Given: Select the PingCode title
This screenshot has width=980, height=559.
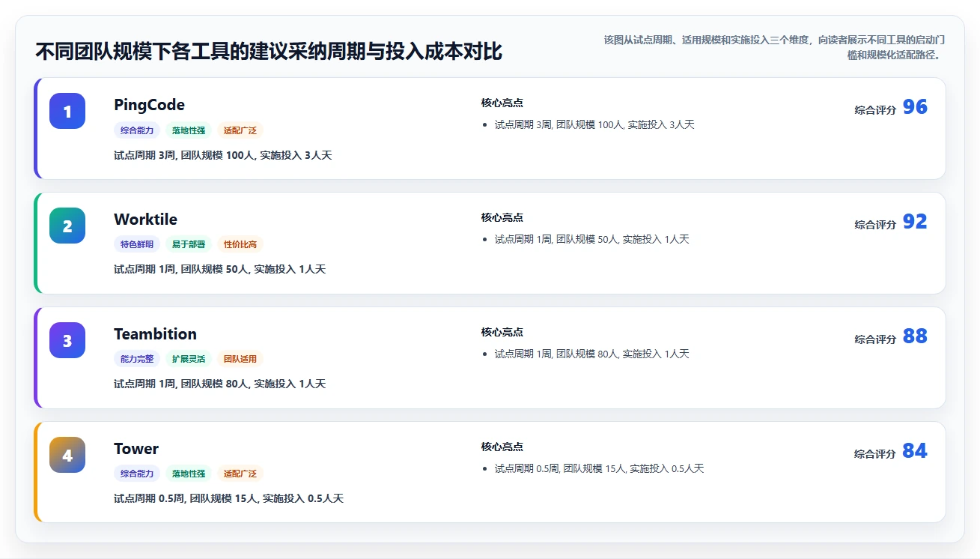Looking at the screenshot, I should 149,105.
